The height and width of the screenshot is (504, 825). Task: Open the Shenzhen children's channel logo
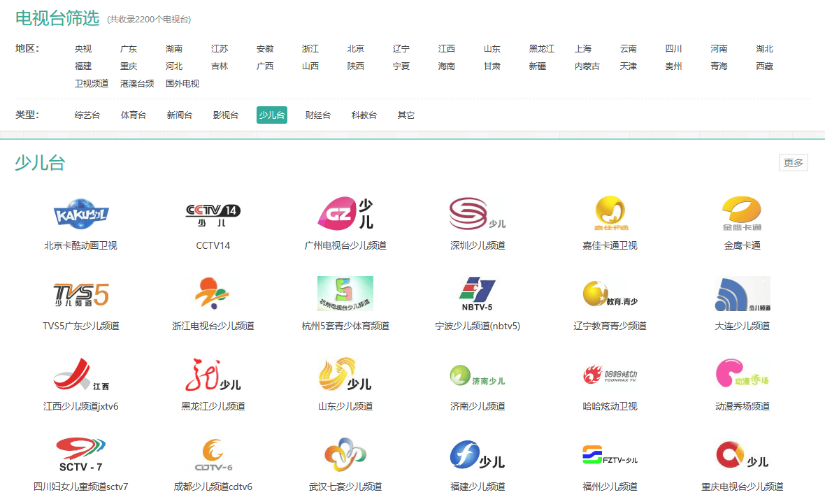click(x=478, y=214)
